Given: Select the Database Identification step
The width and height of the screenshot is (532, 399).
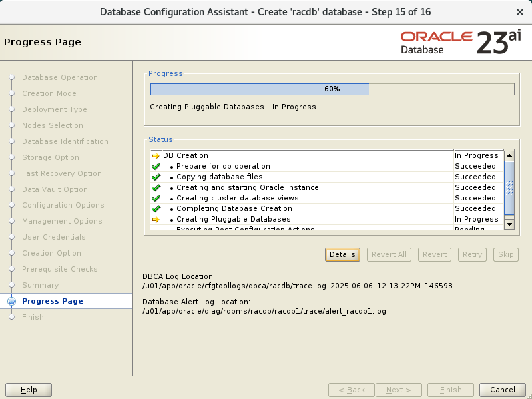Looking at the screenshot, I should [65, 141].
